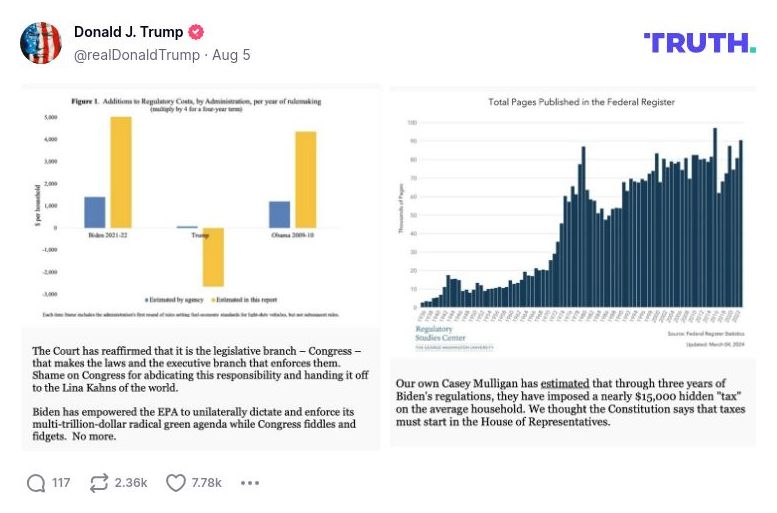Image resolution: width=777 pixels, height=513 pixels.
Task: Like the post with the heart icon
Action: point(176,483)
